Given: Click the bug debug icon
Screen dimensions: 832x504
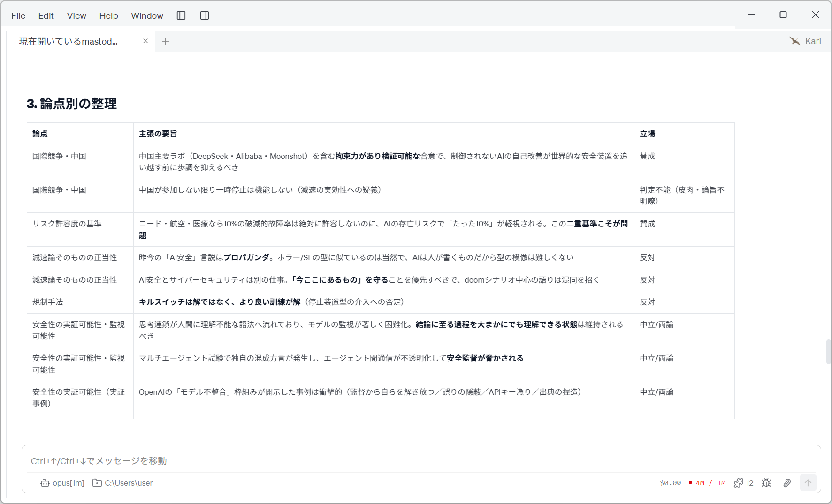Looking at the screenshot, I should [766, 483].
